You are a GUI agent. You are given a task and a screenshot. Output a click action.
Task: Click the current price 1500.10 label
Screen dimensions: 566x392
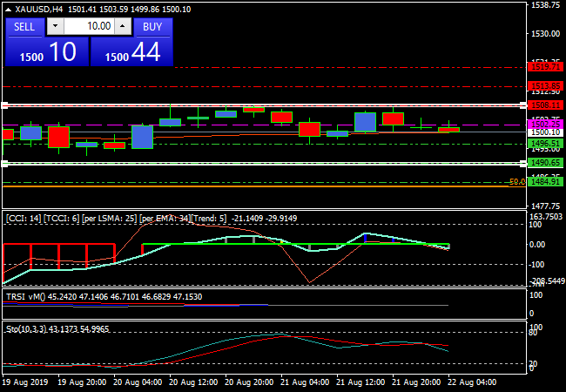coord(545,132)
